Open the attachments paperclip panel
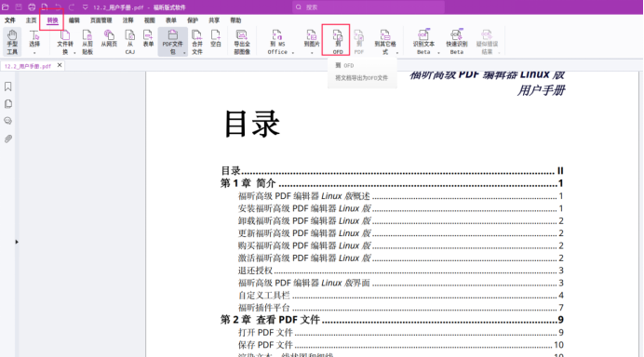The height and width of the screenshot is (357, 644). click(x=7, y=139)
